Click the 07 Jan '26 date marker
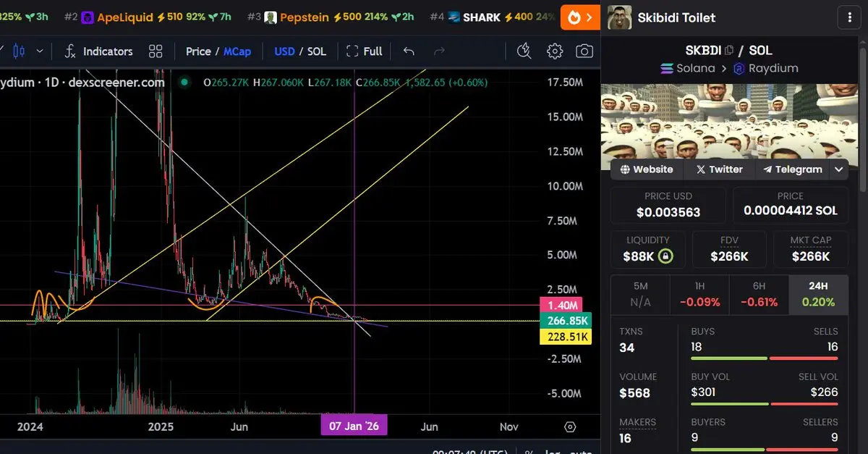Viewport: 868px width, 454px height. pyautogui.click(x=354, y=426)
